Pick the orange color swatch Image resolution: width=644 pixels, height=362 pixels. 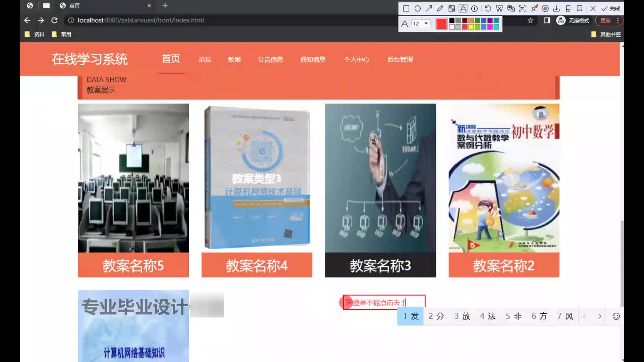pyautogui.click(x=471, y=21)
